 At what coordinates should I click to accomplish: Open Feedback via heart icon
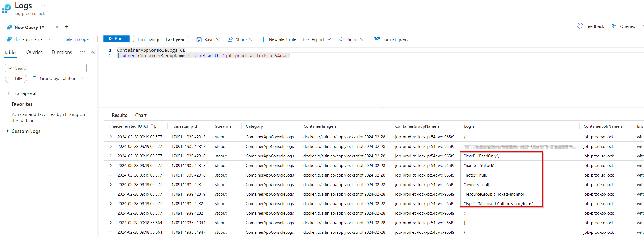click(580, 26)
